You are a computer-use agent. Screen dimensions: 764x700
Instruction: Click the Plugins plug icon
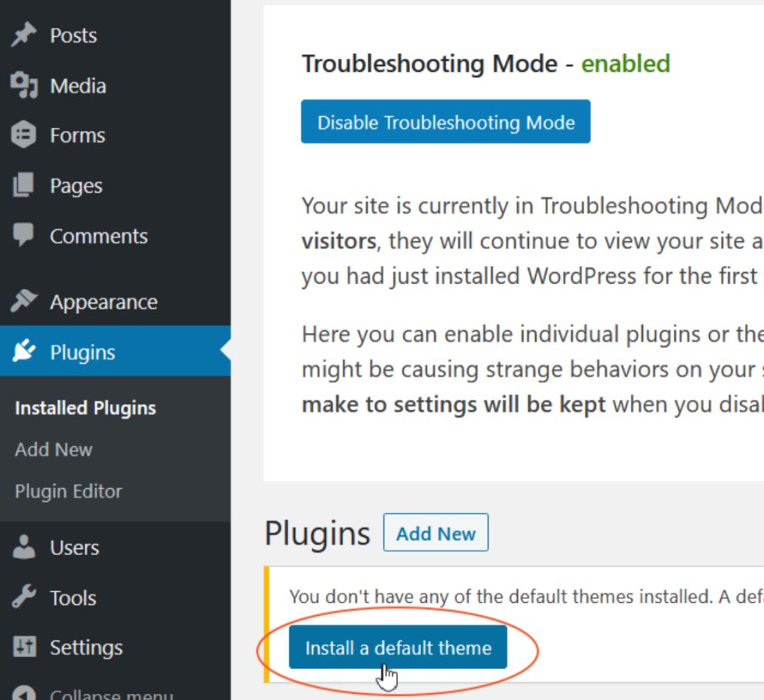tap(25, 352)
